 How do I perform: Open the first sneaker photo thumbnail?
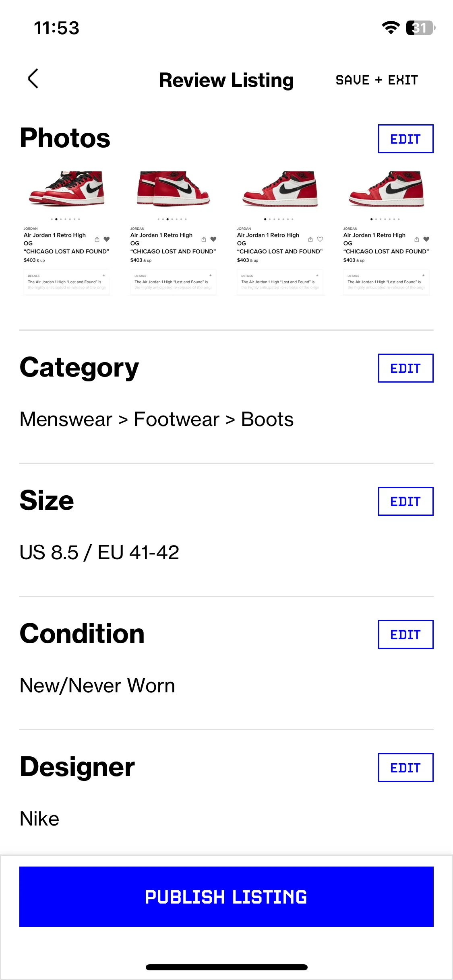66,233
